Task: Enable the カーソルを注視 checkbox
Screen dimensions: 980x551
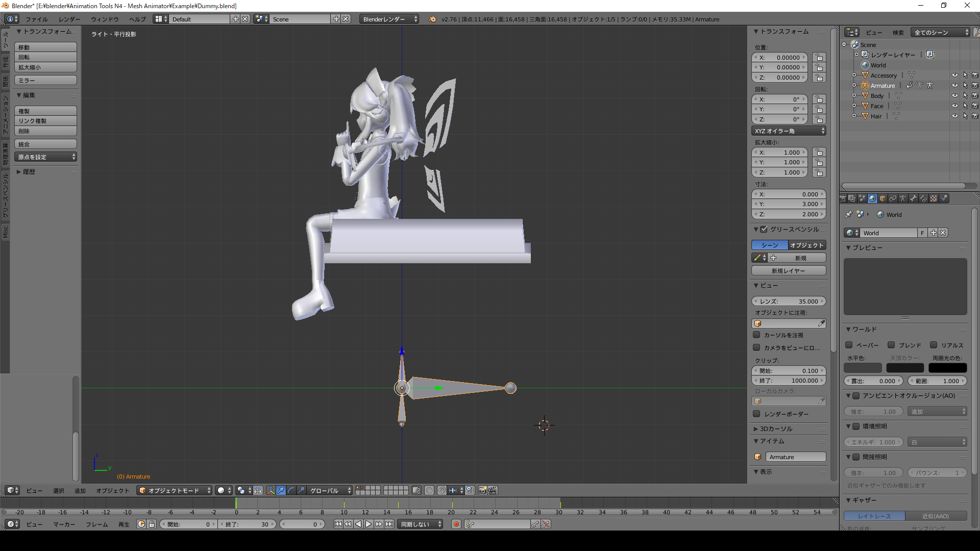Action: 756,335
